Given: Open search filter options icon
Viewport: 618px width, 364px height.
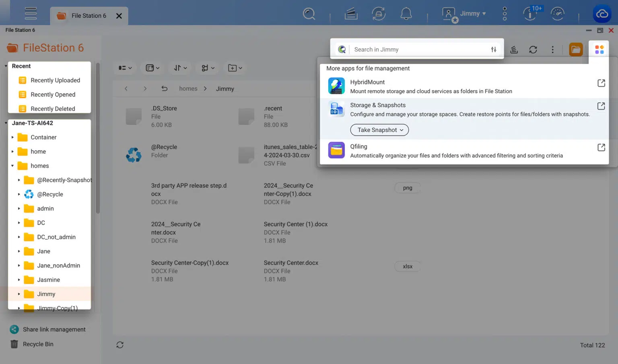Looking at the screenshot, I should click(x=494, y=49).
